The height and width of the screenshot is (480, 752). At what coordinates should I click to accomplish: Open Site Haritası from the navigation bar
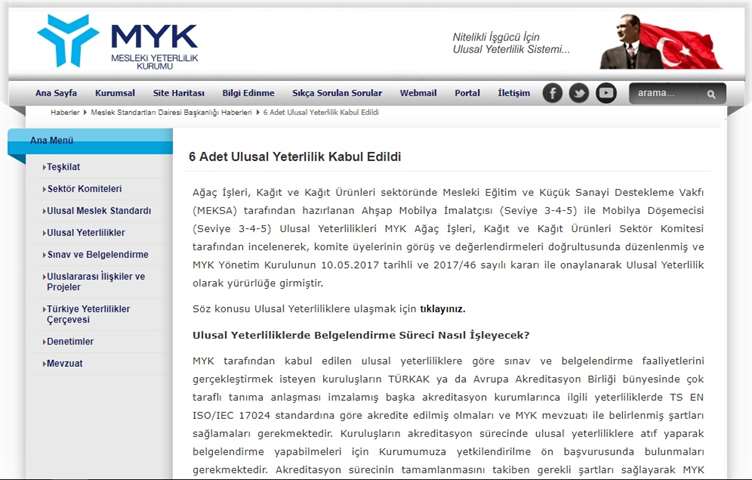click(x=178, y=93)
